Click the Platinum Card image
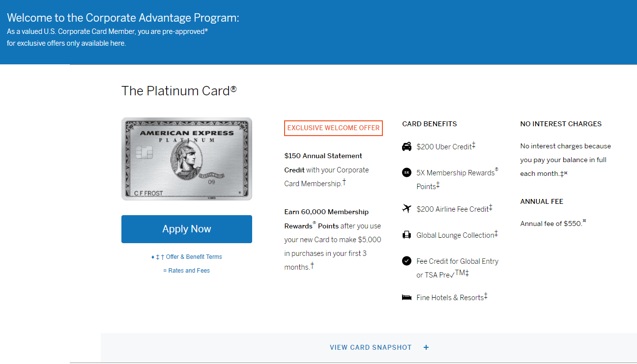Screen dimensions: 637x364 [x=187, y=159]
